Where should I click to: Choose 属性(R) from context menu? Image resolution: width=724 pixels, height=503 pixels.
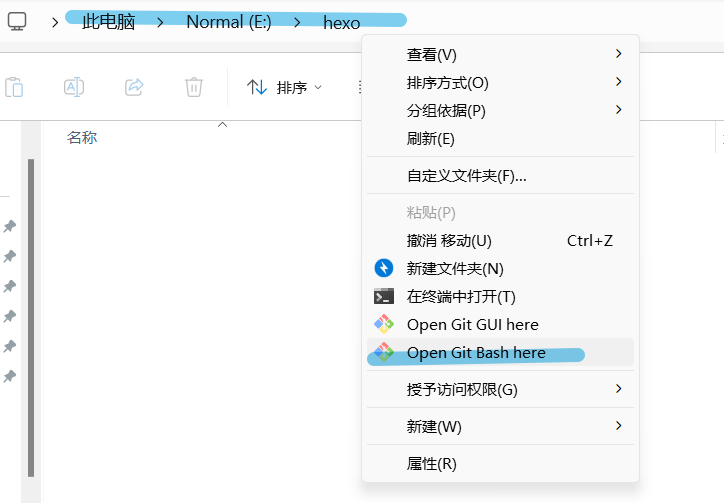click(x=432, y=464)
